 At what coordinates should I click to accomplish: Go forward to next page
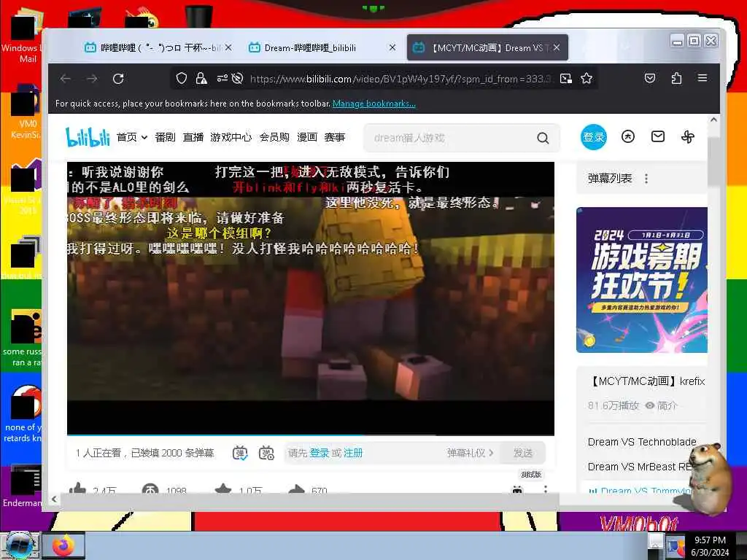[92, 79]
